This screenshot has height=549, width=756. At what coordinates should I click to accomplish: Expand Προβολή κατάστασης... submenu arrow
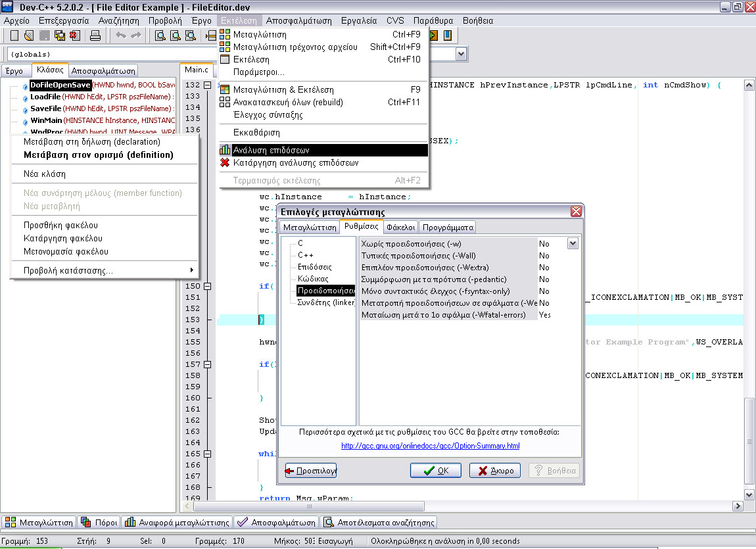(x=191, y=270)
